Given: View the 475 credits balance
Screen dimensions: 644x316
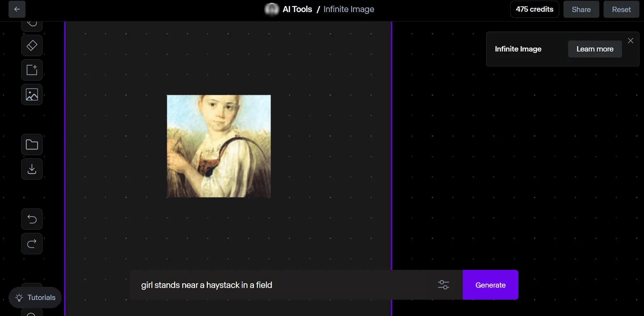Looking at the screenshot, I should [x=535, y=9].
